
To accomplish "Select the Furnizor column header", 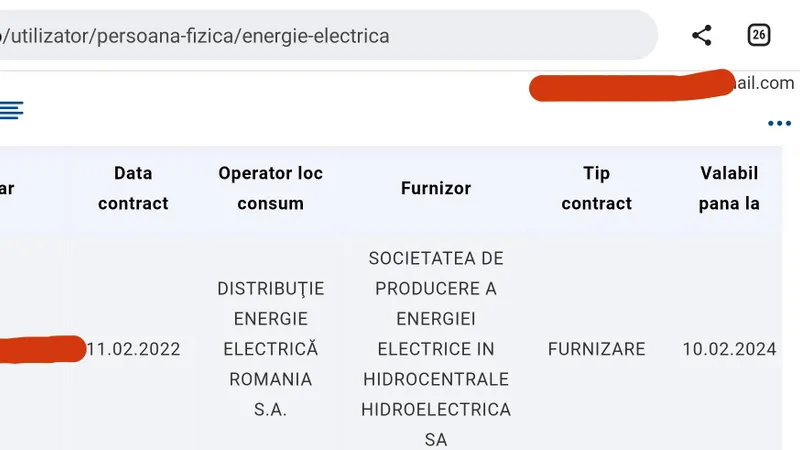I will pos(436,188).
